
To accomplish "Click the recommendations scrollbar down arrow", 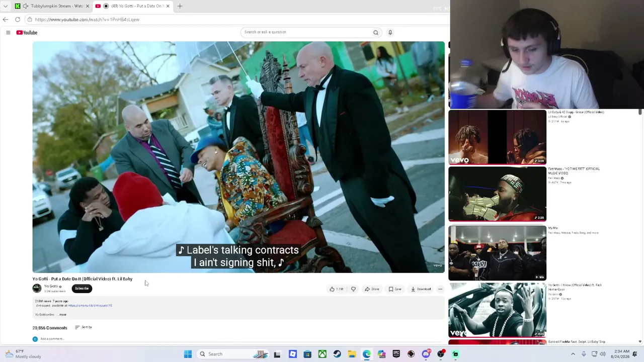I will pyautogui.click(x=640, y=341).
